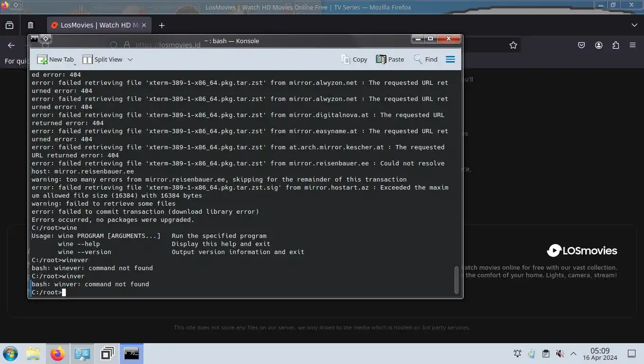Copy selected terminal text
This screenshot has height=364, width=644.
[x=354, y=59]
